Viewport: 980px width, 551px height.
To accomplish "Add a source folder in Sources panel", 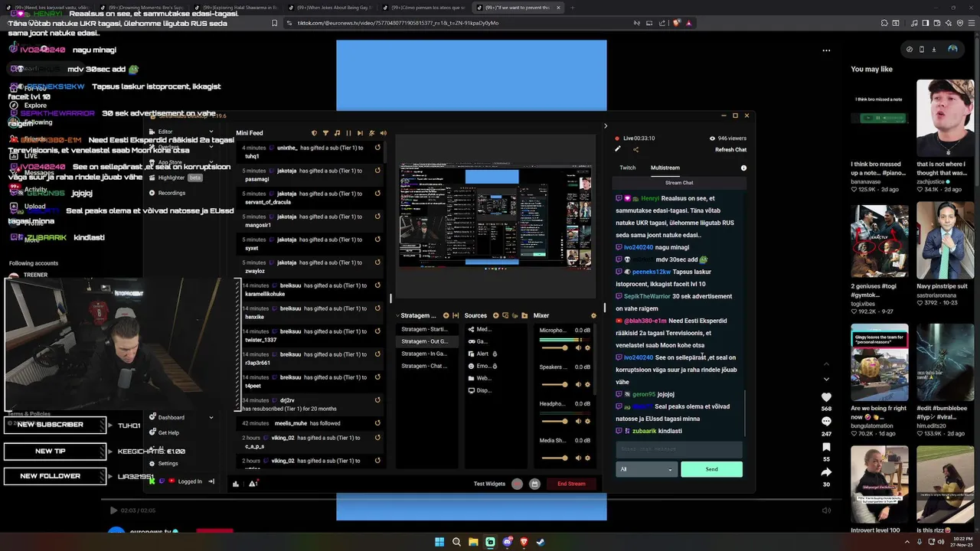I will click(x=524, y=315).
